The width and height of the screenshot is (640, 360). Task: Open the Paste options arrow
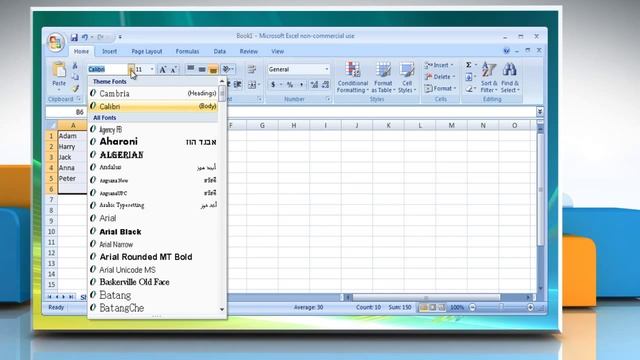(59, 90)
